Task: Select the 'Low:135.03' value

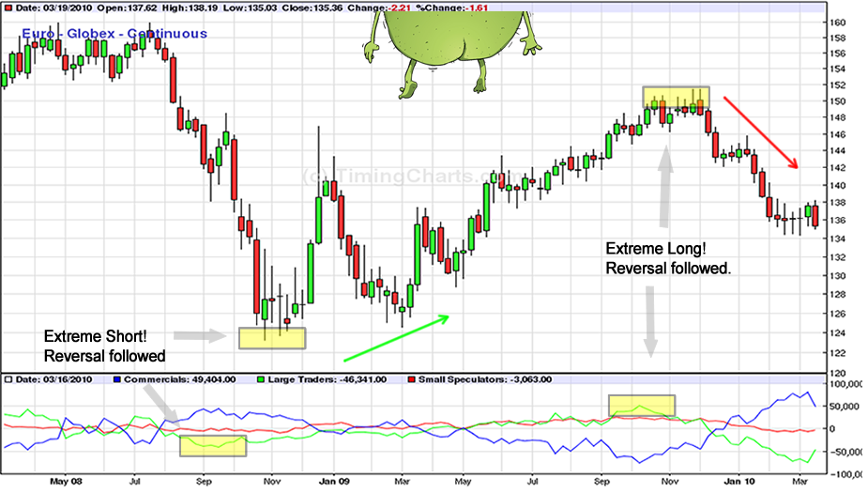Action: [249, 8]
